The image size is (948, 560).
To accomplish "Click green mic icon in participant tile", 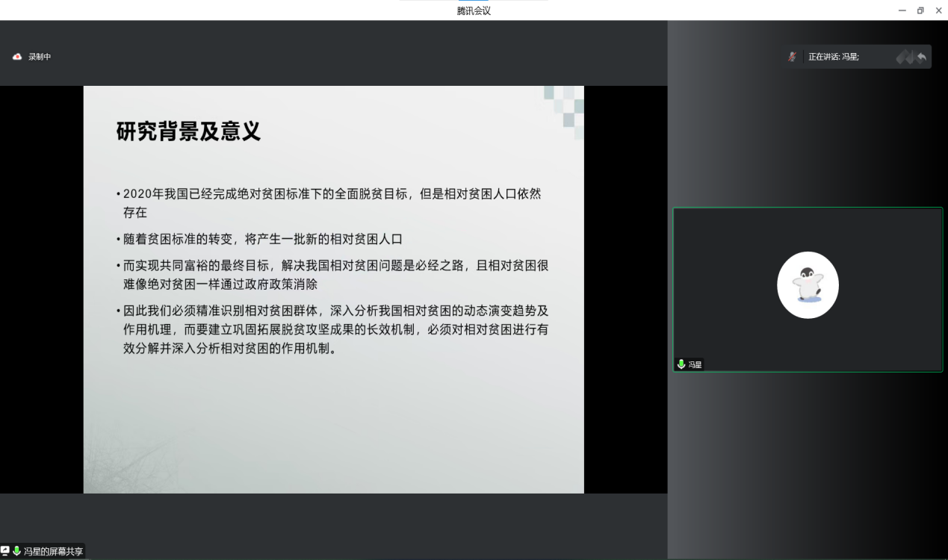I will click(681, 364).
